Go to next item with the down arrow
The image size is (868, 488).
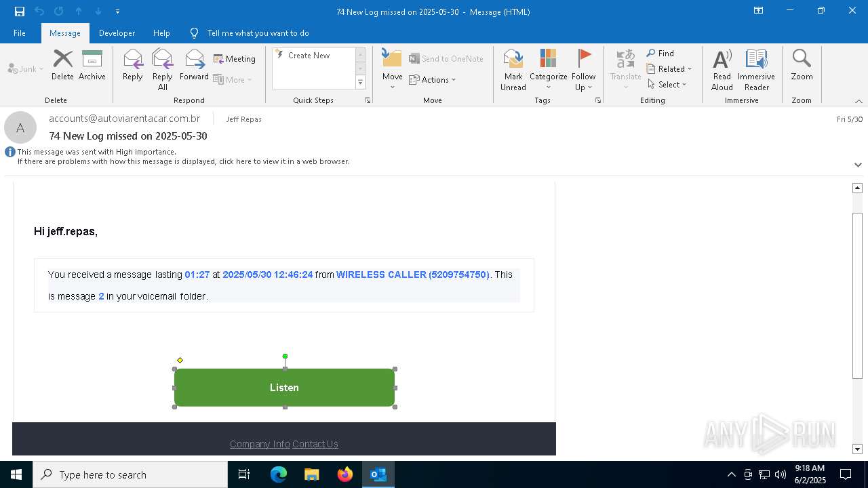point(98,11)
